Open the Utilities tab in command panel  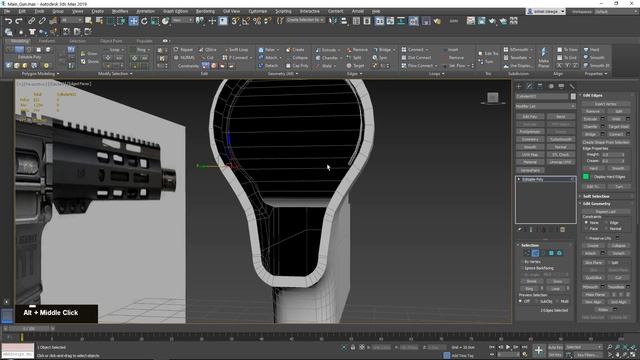tap(572, 86)
